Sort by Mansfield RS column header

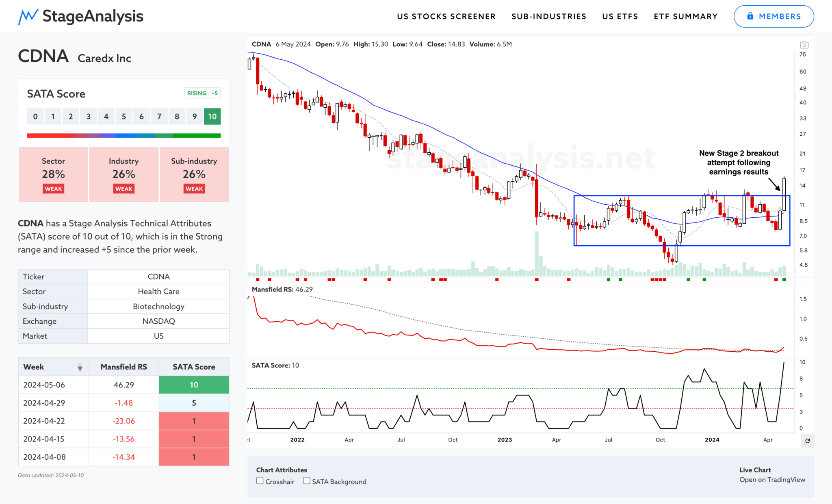click(x=123, y=367)
